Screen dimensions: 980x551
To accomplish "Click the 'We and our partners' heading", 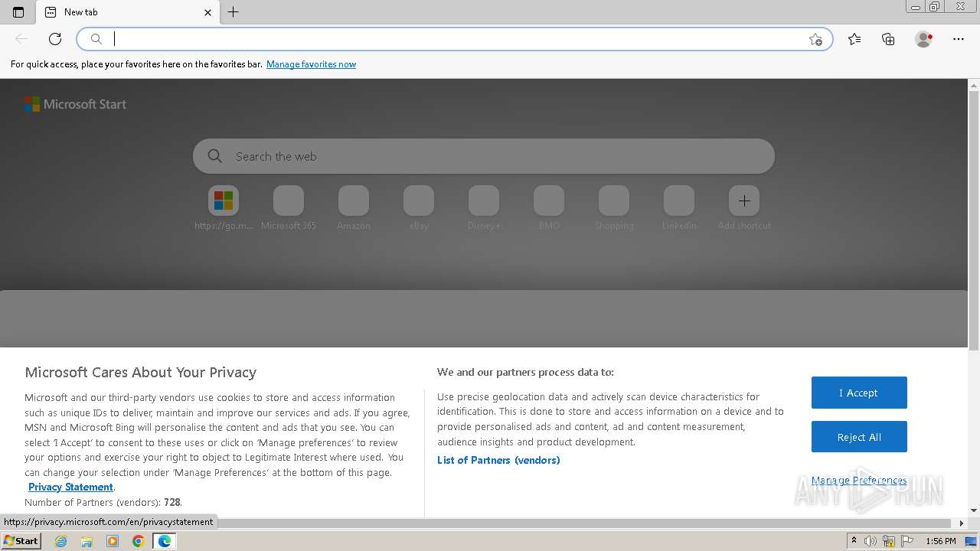I will pos(525,372).
